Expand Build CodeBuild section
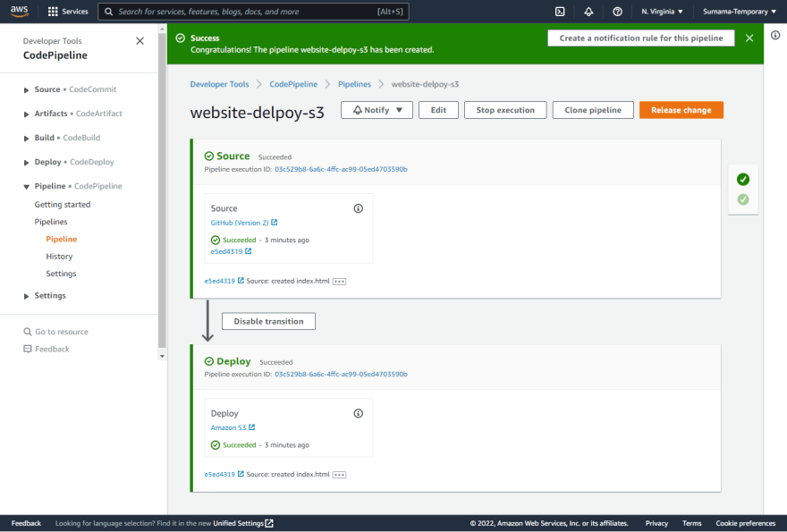Image resolution: width=787 pixels, height=532 pixels. [x=26, y=138]
